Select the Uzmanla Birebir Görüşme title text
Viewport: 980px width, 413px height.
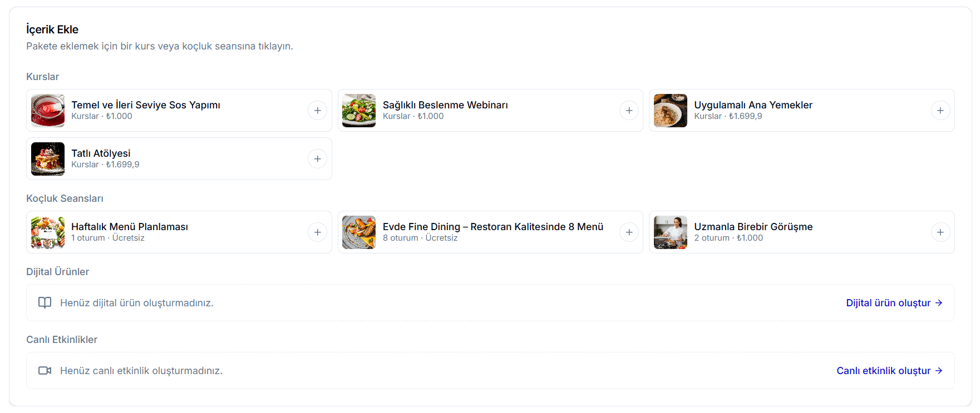[x=754, y=227]
